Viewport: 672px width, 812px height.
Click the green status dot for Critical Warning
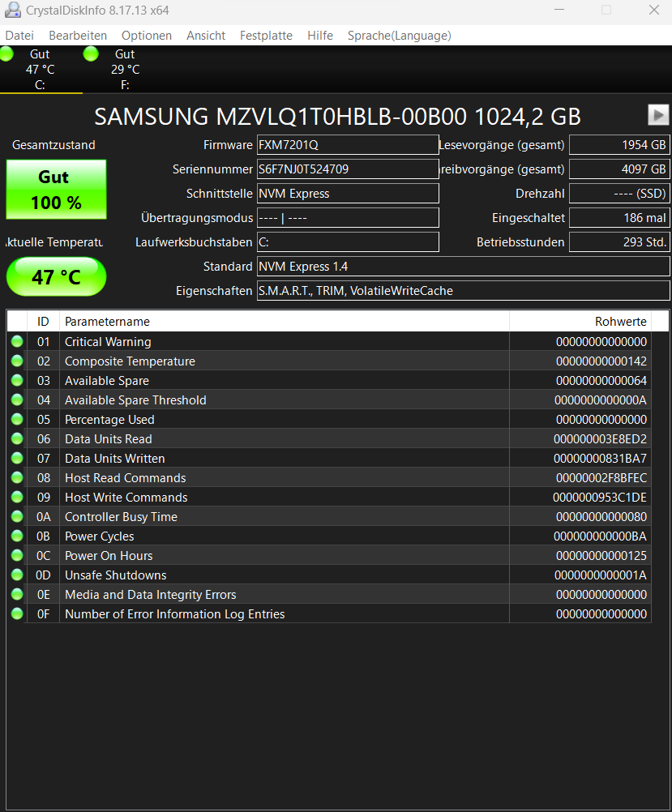[x=17, y=341]
